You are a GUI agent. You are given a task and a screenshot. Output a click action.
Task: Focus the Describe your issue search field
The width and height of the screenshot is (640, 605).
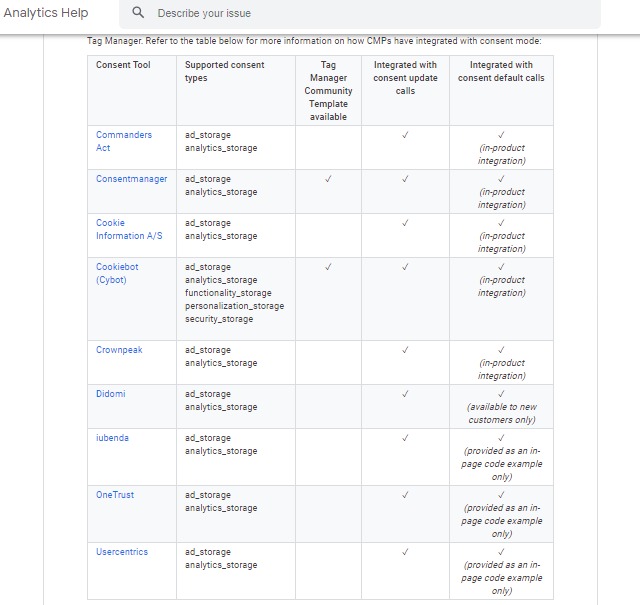click(359, 13)
